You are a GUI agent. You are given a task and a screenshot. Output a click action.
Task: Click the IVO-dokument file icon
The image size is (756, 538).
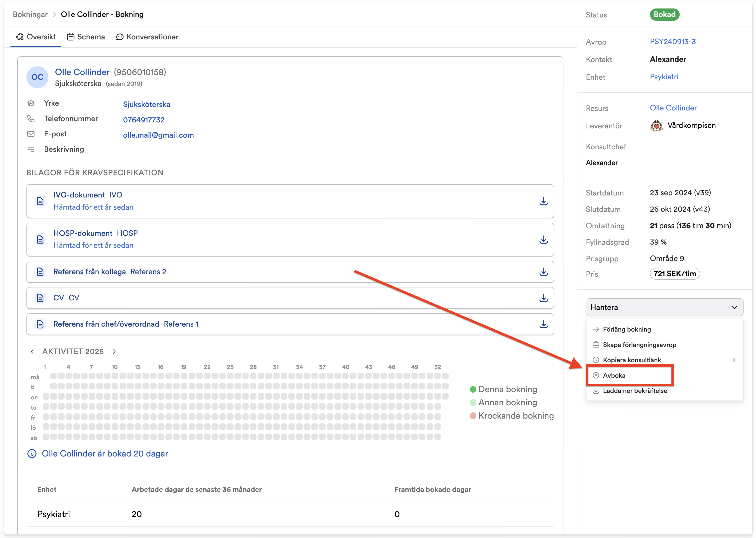point(40,201)
